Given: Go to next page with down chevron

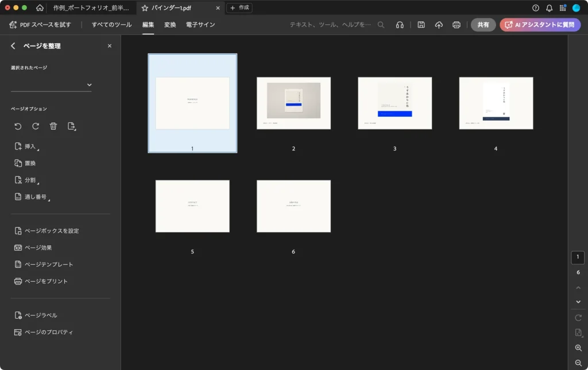Looking at the screenshot, I should (x=578, y=302).
